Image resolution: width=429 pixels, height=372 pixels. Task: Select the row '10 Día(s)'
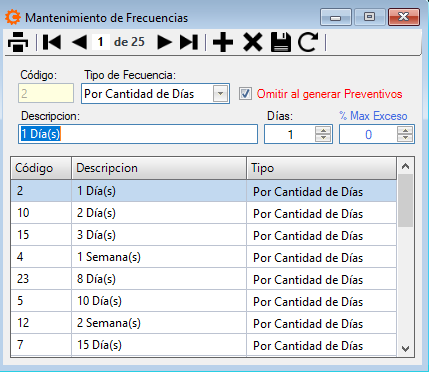[x=204, y=301]
